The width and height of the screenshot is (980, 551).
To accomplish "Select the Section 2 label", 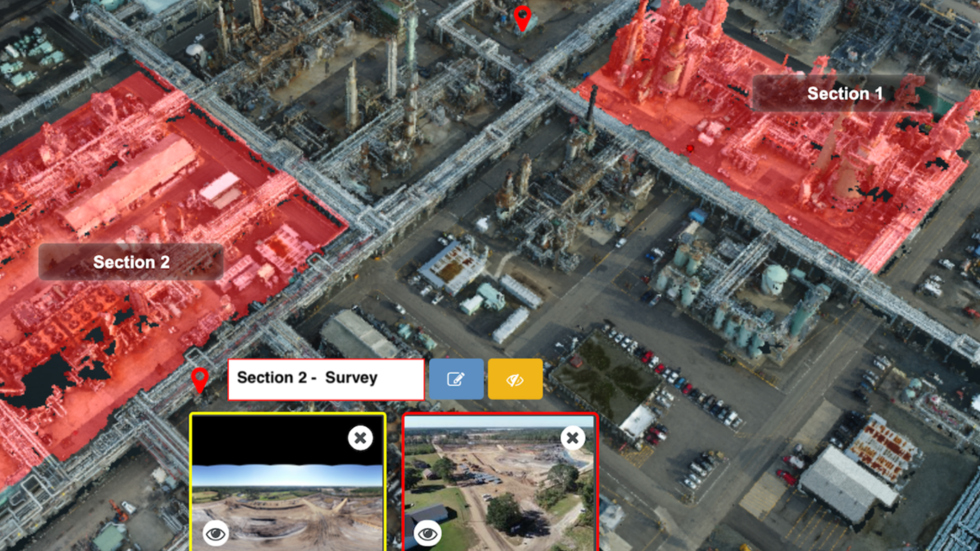I will [131, 262].
